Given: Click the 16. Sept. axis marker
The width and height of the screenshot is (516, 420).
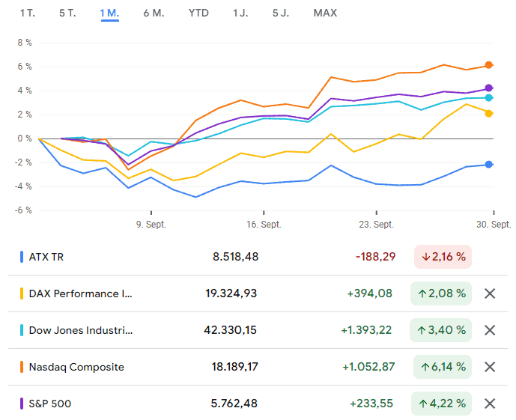Looking at the screenshot, I should click(264, 225).
